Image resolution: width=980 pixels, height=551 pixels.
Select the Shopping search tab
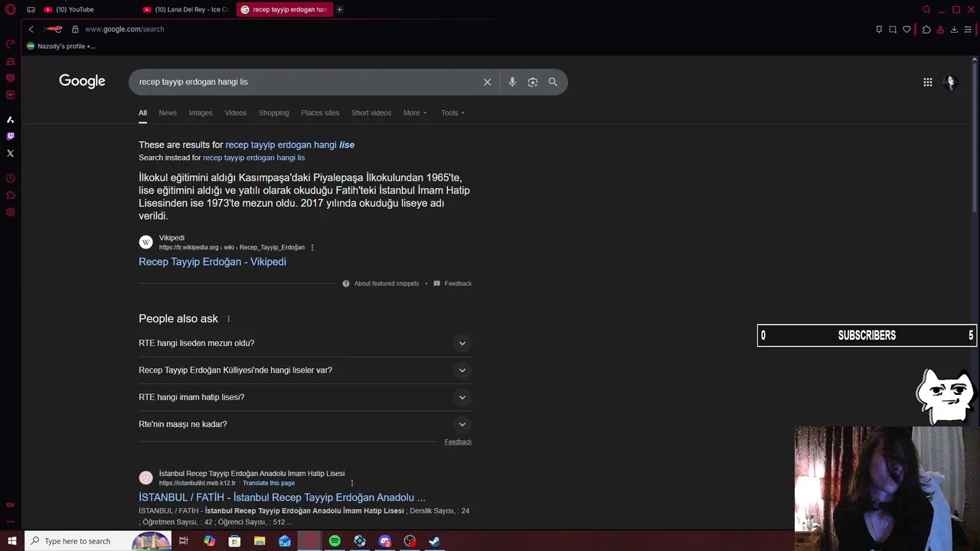pos(273,112)
